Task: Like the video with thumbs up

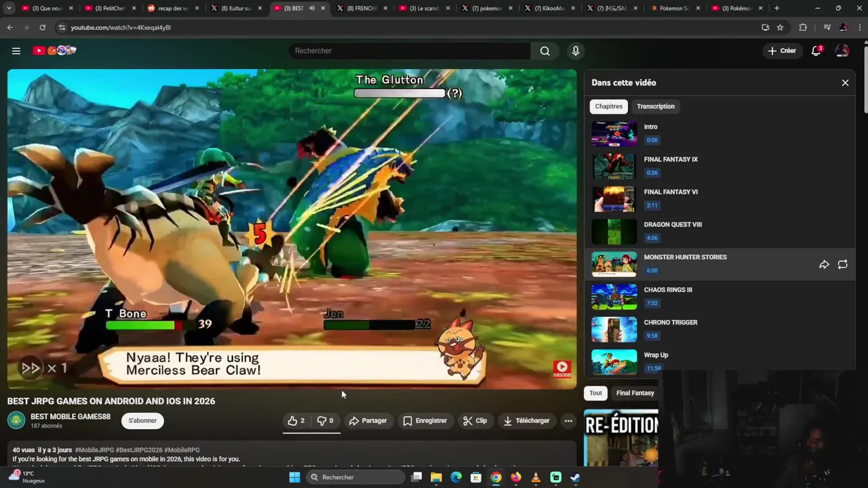Action: (x=296, y=421)
